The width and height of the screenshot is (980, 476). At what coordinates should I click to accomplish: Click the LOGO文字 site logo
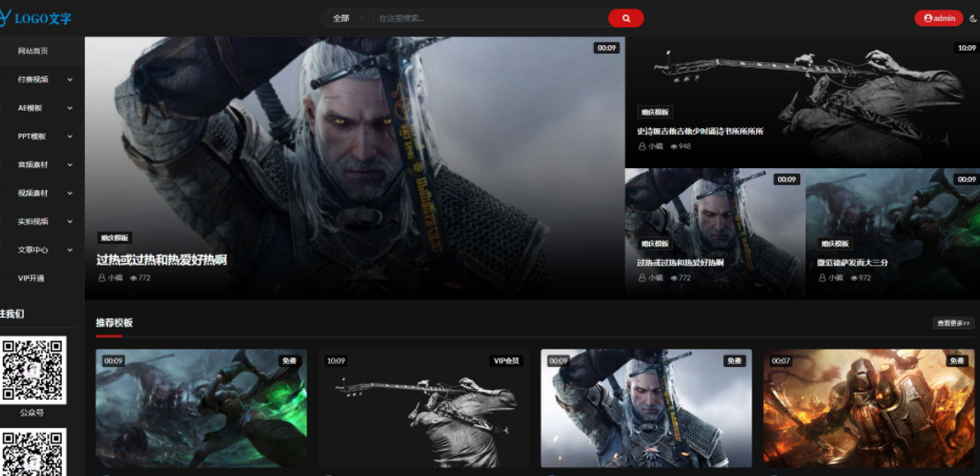click(35, 19)
